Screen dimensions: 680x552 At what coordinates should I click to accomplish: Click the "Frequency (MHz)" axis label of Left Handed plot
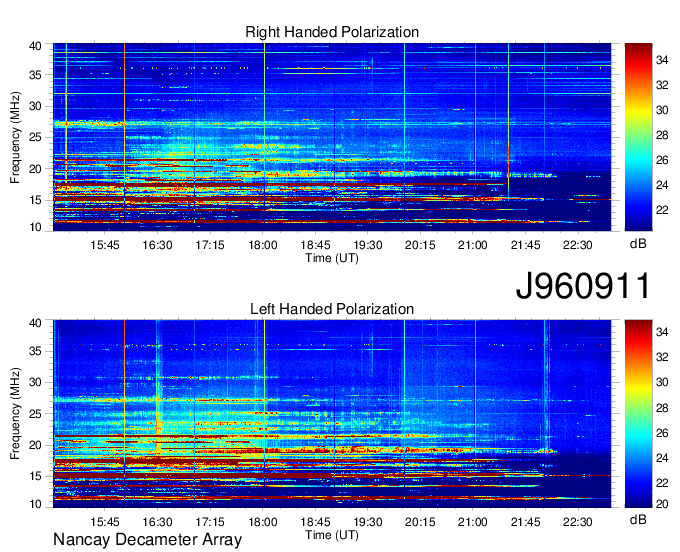pyautogui.click(x=15, y=414)
